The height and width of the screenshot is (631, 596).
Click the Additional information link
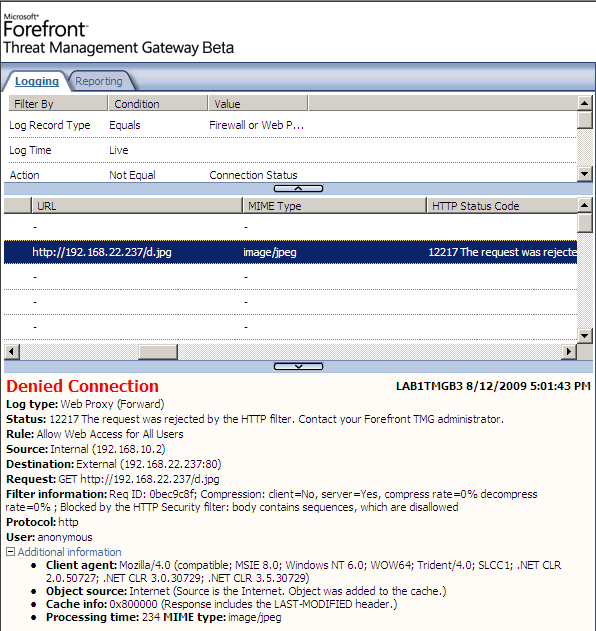click(69, 552)
